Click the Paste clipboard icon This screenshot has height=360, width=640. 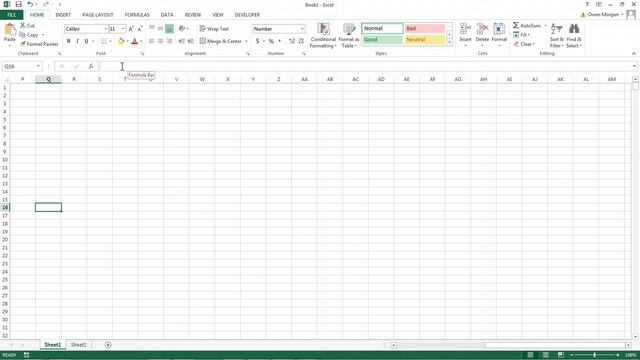pos(9,31)
